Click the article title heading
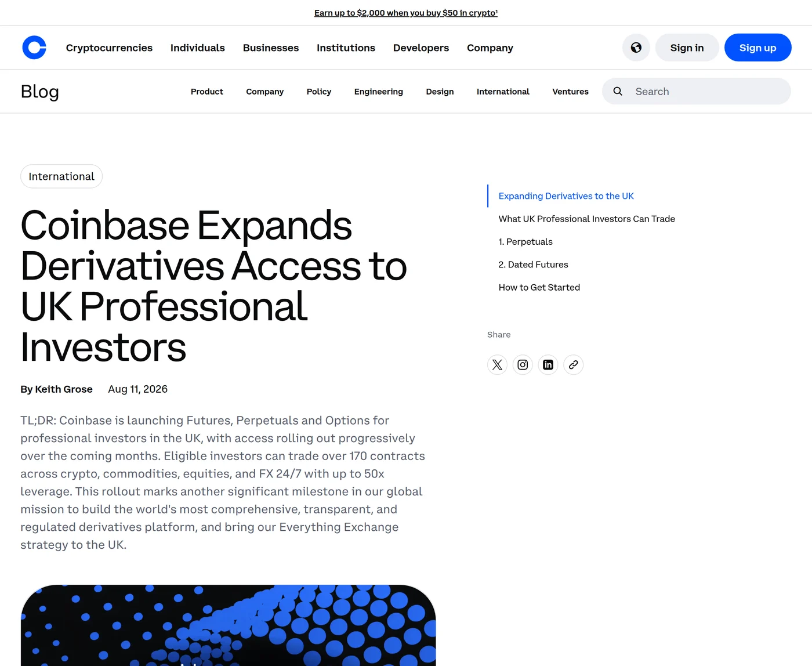The image size is (812, 666). [x=213, y=286]
